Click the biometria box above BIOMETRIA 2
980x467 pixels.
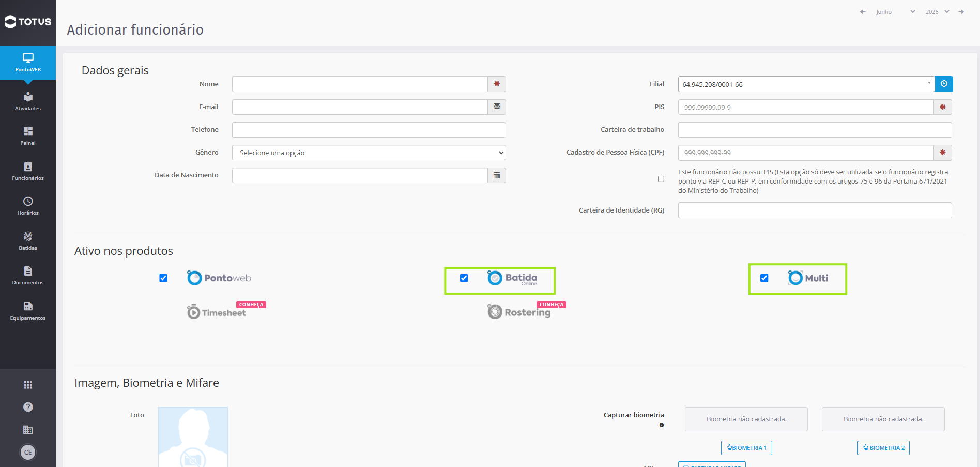(883, 419)
